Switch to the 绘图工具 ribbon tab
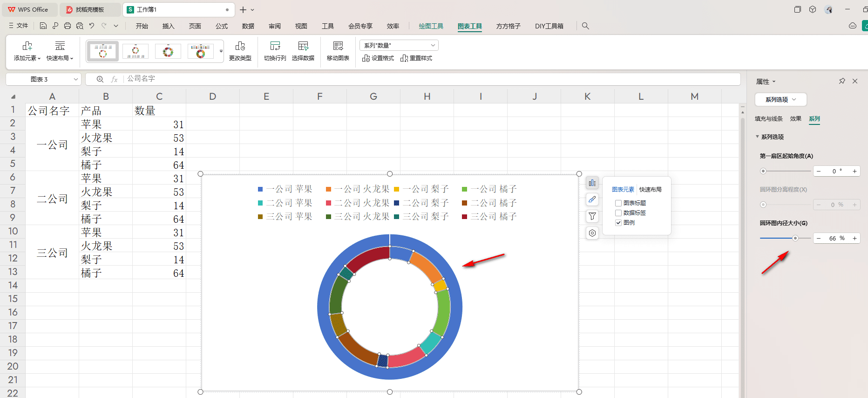Viewport: 868px width, 398px height. (x=431, y=26)
